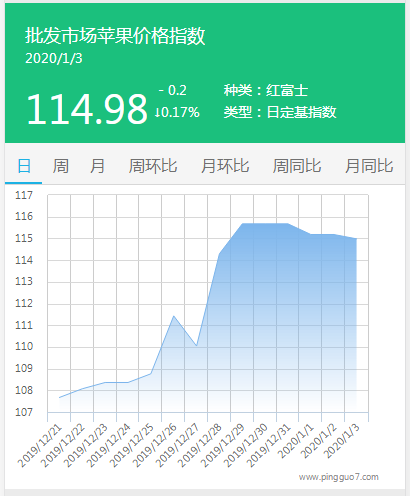Click the x-axis label 2019/12/28
The image size is (410, 496).
200,446
